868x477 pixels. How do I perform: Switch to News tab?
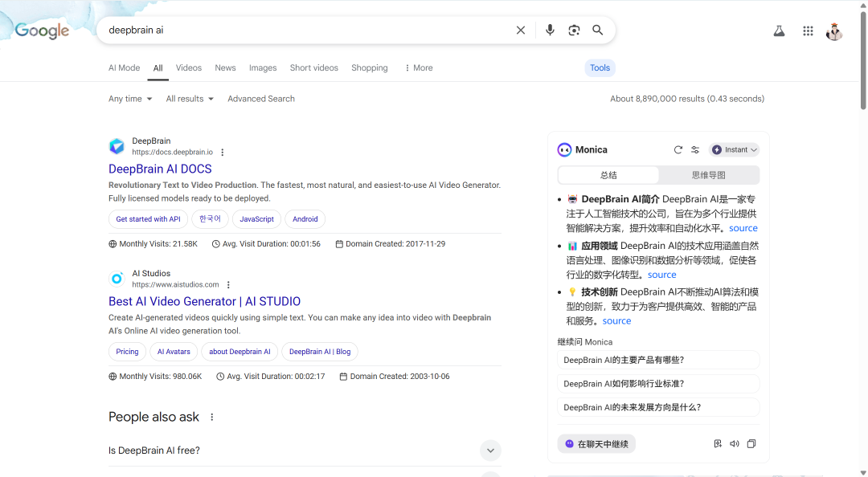tap(225, 67)
